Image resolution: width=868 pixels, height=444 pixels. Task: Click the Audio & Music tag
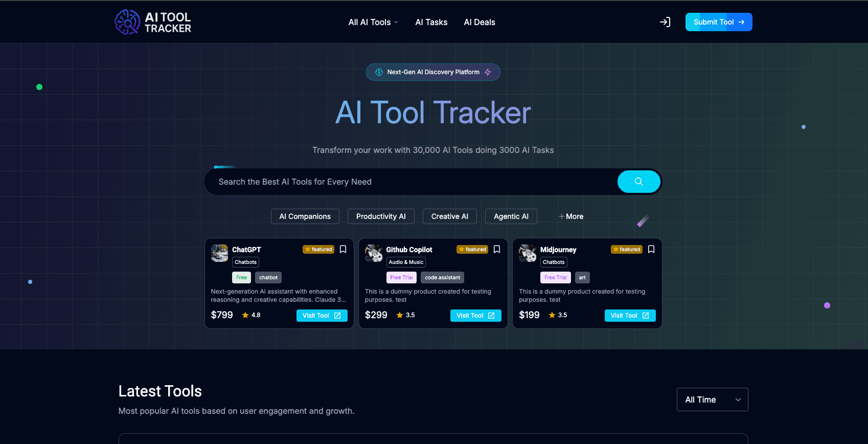[406, 262]
